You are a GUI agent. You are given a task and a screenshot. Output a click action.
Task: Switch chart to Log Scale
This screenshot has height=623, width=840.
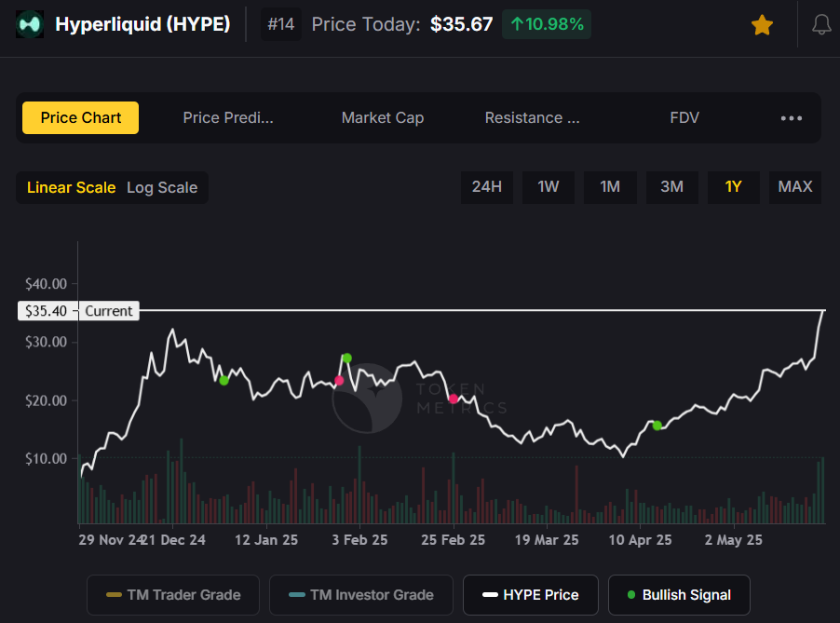coord(162,187)
